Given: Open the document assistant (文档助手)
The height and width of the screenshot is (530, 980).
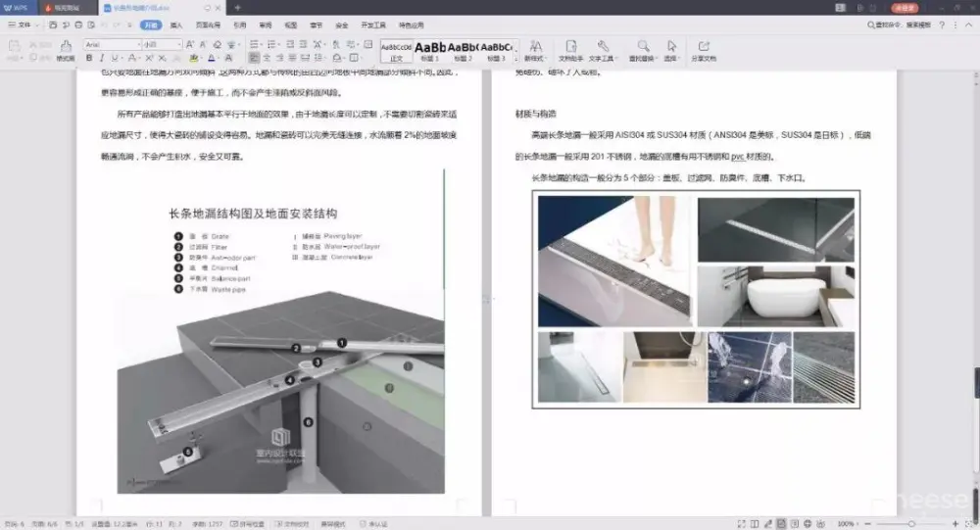Looking at the screenshot, I should click(x=570, y=50).
